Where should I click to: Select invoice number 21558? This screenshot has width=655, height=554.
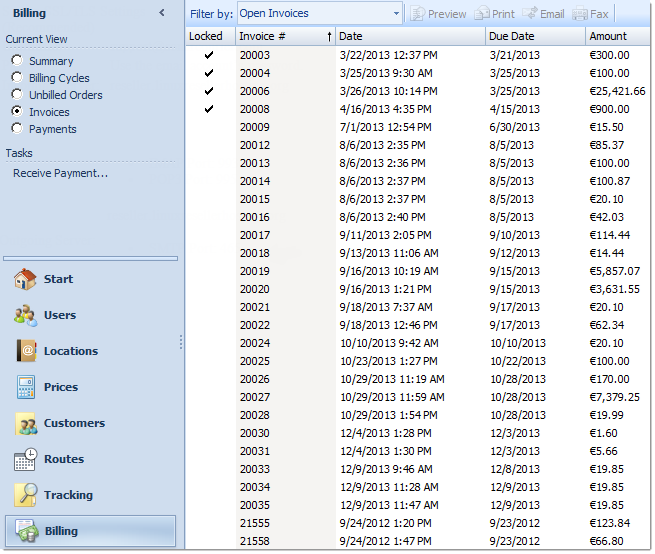[255, 541]
